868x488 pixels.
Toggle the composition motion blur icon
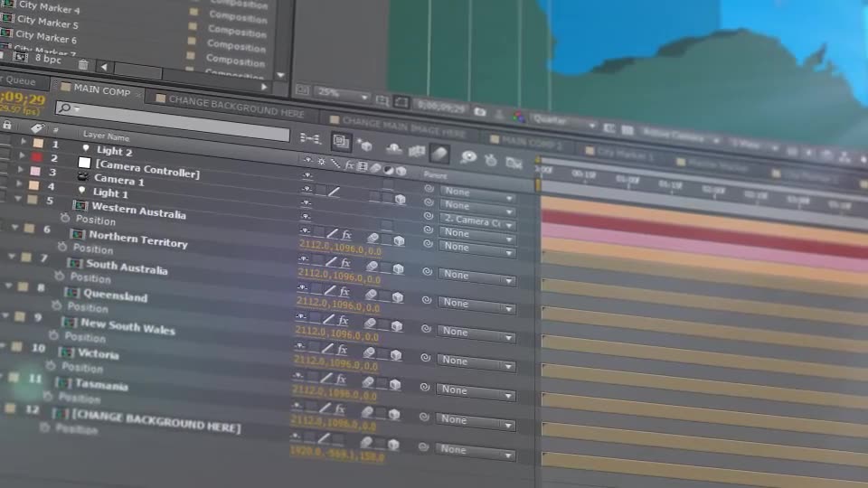click(x=439, y=154)
